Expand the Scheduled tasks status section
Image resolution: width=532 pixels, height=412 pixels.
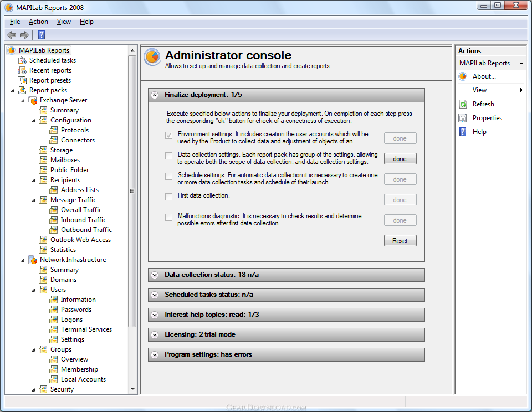(155, 295)
